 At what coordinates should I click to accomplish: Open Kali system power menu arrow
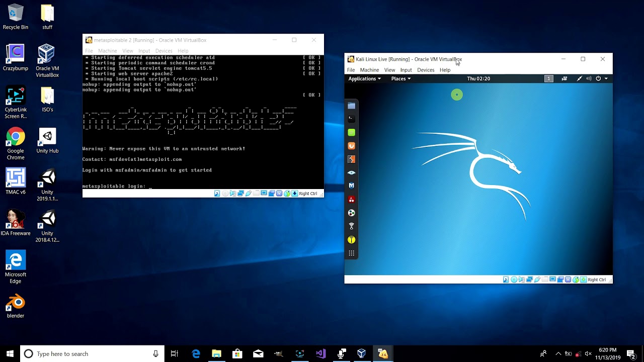606,78
